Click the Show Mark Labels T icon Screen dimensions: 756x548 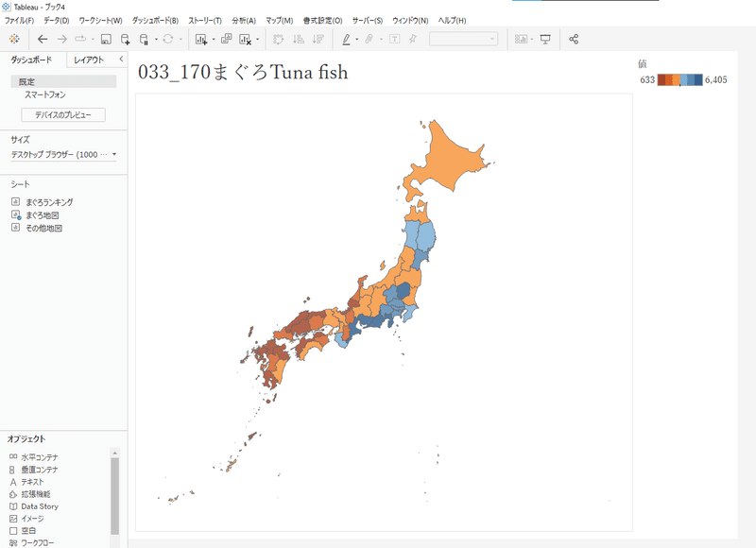coord(394,39)
